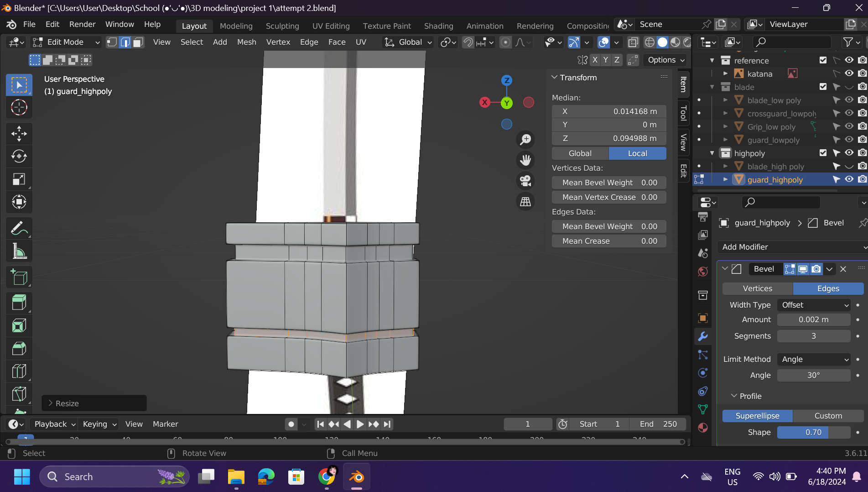Open the Modifiers wrench properties tab
Viewport: 868px width, 492px height.
703,336
